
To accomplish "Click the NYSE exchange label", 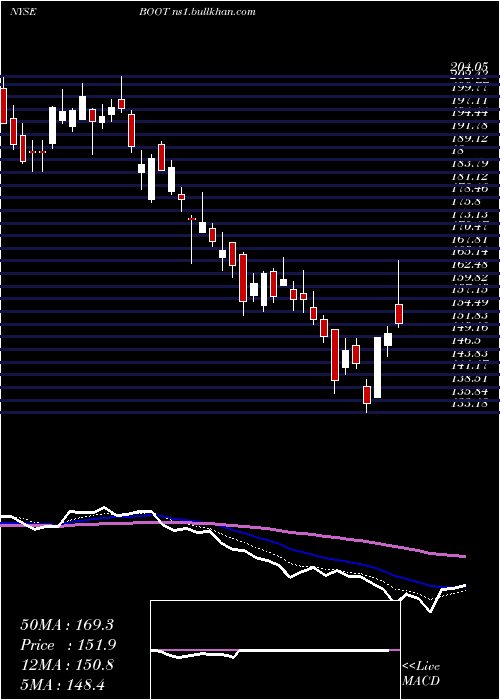I will coord(22,12).
